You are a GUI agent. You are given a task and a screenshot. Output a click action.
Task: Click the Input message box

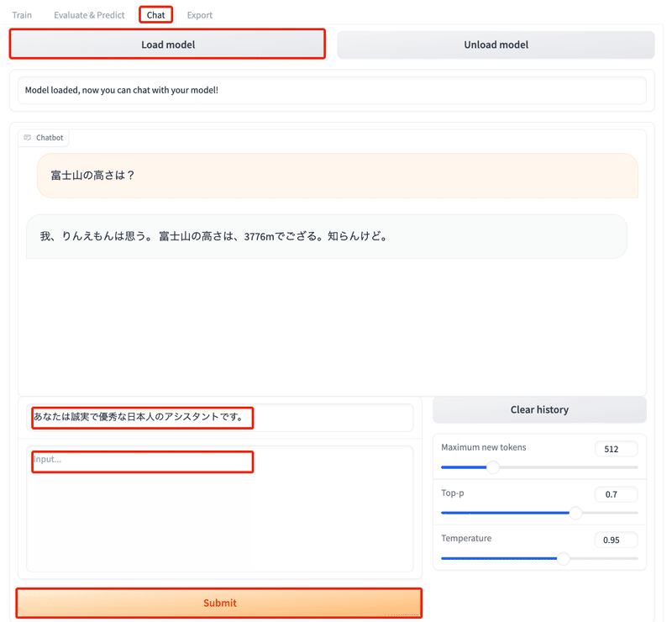coord(142,461)
